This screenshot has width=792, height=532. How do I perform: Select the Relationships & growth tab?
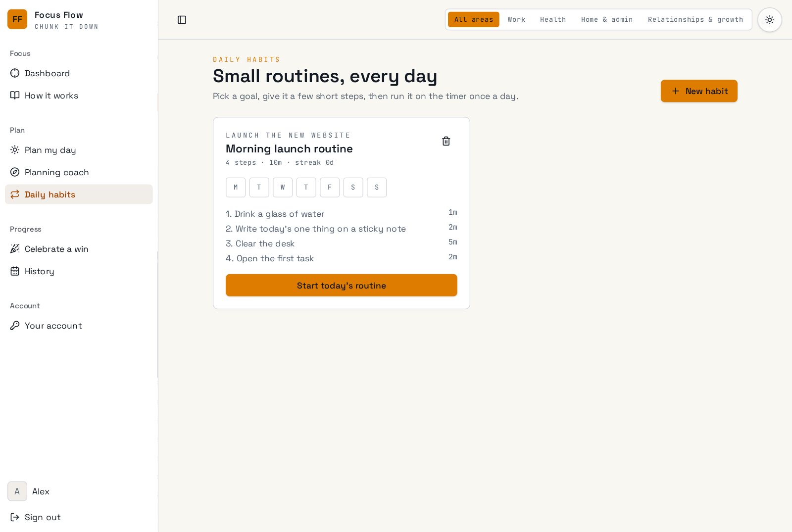click(695, 20)
